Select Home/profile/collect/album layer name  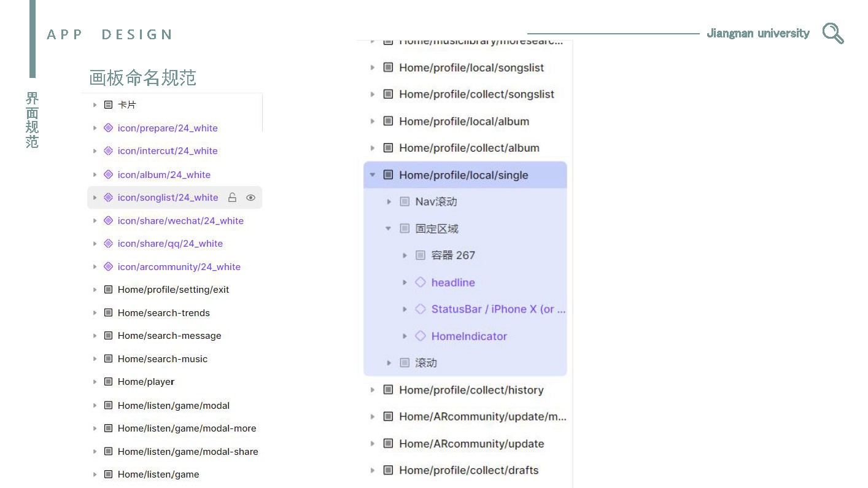click(x=469, y=148)
